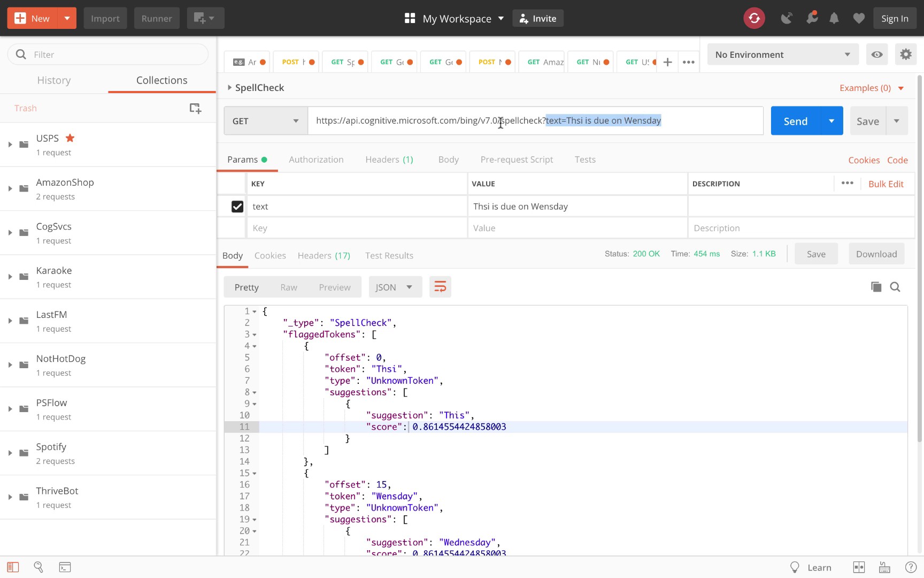Click the workspace grid icon
924x578 pixels.
pos(410,18)
